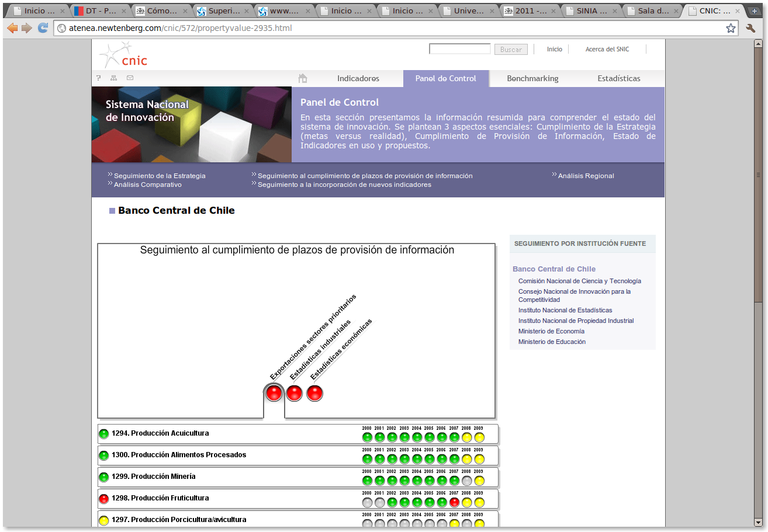768x532 pixels.
Task: Open 1299. Producción Minería row title
Action: (154, 477)
